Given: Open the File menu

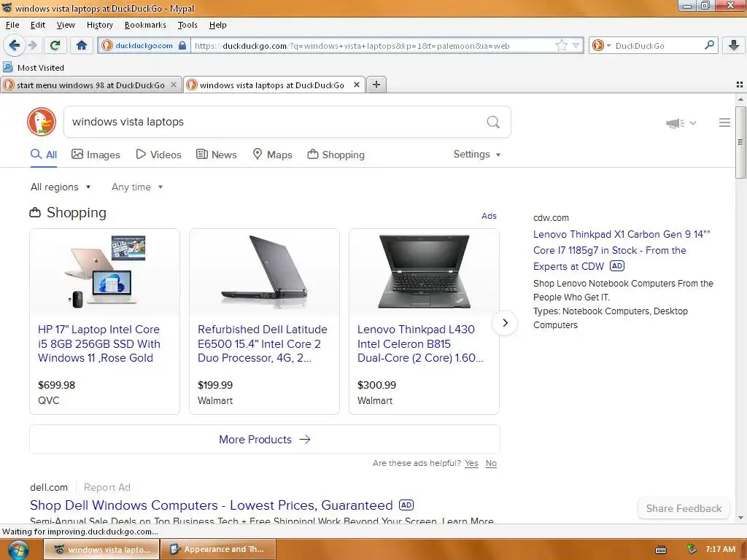Looking at the screenshot, I should tap(12, 25).
